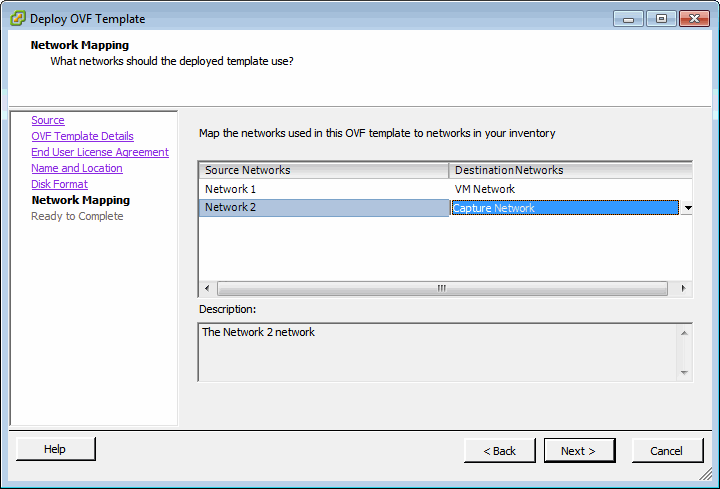Click the Back button

499,451
